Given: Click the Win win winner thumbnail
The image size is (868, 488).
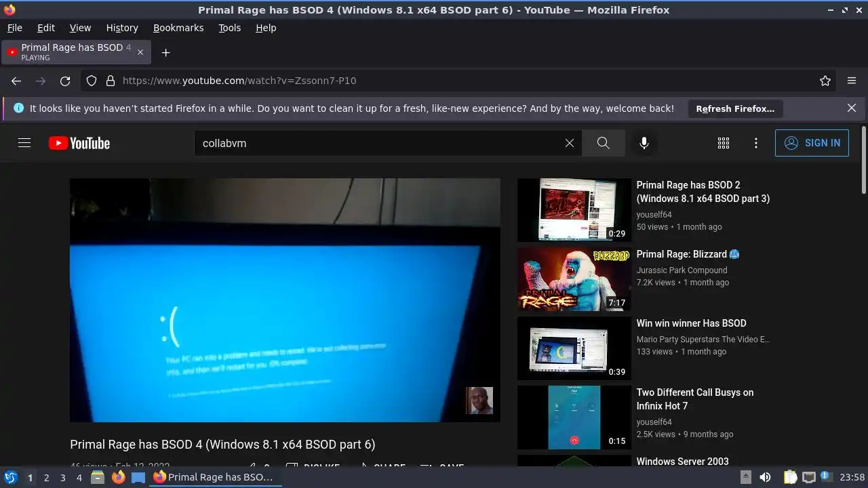Looking at the screenshot, I should coord(574,348).
